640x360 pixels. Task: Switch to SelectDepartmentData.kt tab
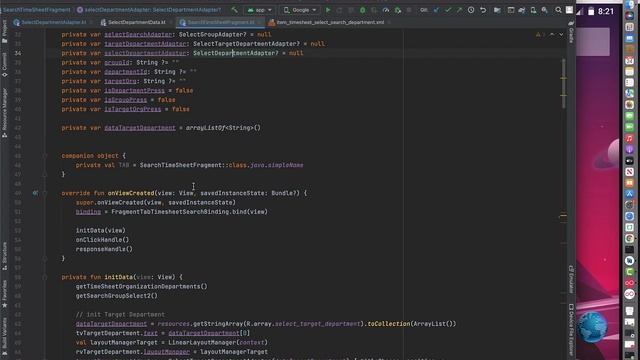(133, 22)
